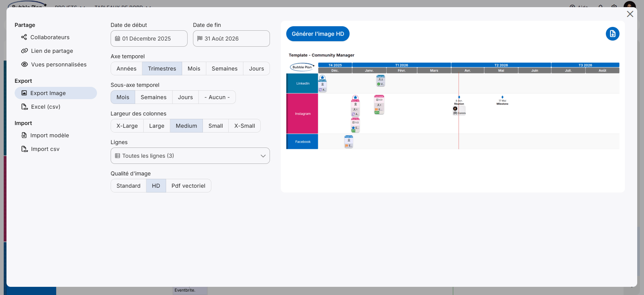Image resolution: width=644 pixels, height=295 pixels.
Task: Open Import modèle option
Action: tap(49, 135)
